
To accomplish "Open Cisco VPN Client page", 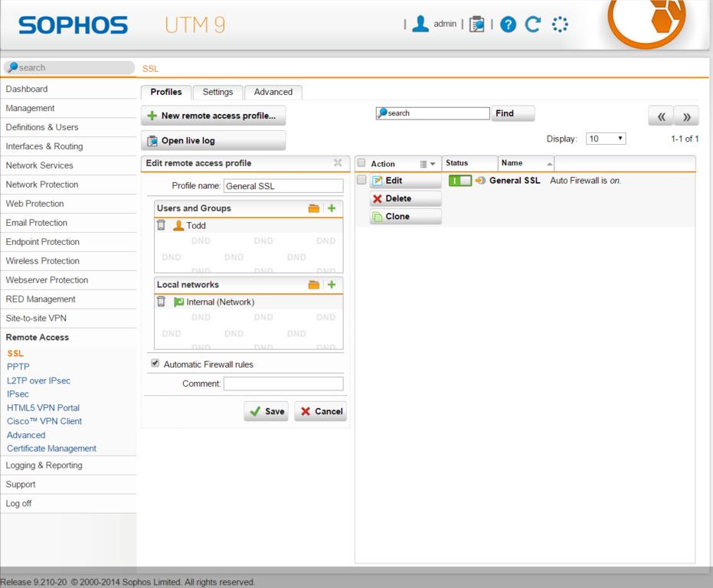I will click(x=44, y=421).
